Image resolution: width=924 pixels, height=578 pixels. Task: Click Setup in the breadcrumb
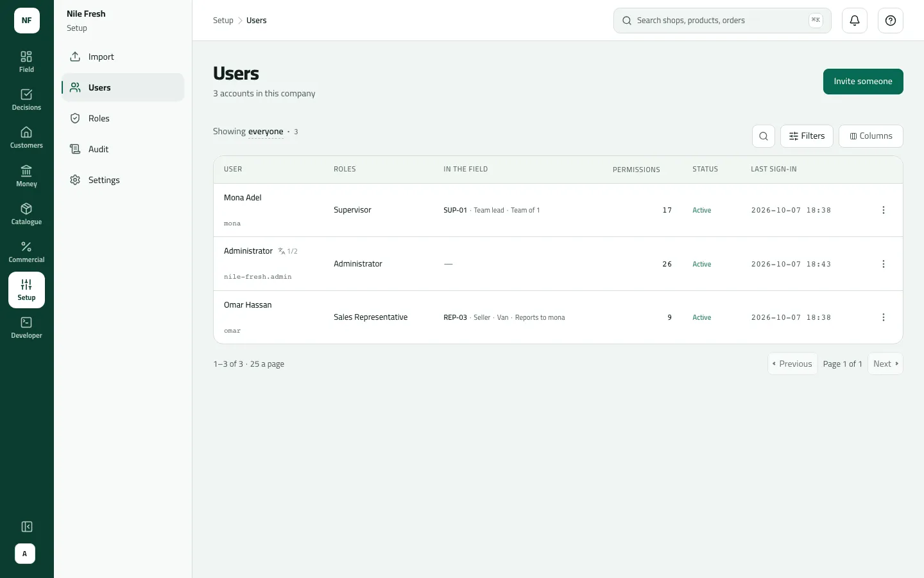coord(223,21)
